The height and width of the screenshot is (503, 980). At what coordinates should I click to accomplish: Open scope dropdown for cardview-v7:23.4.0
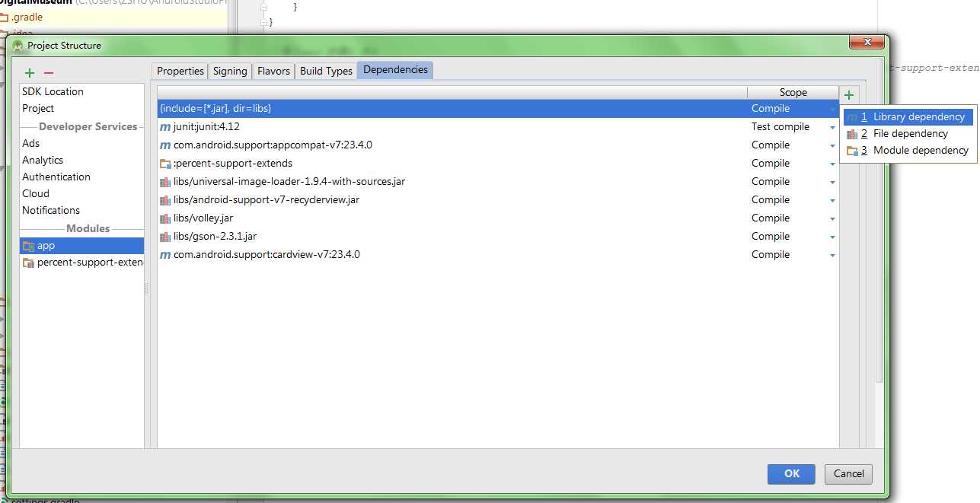[833, 256]
